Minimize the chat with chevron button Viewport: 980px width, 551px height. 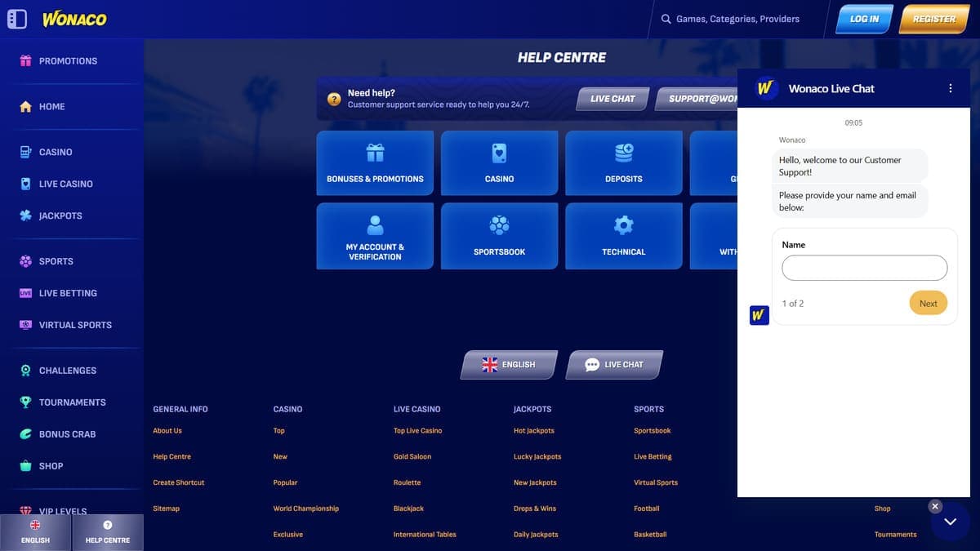950,522
